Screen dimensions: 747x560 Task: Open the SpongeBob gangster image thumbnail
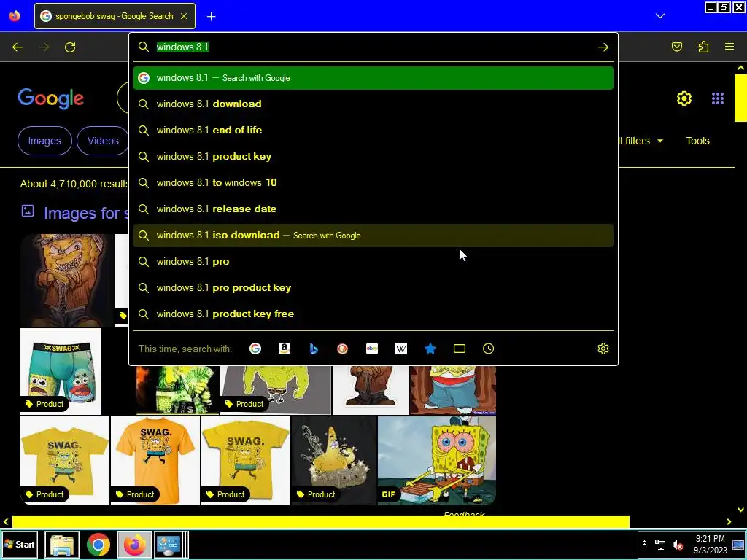(x=67, y=280)
